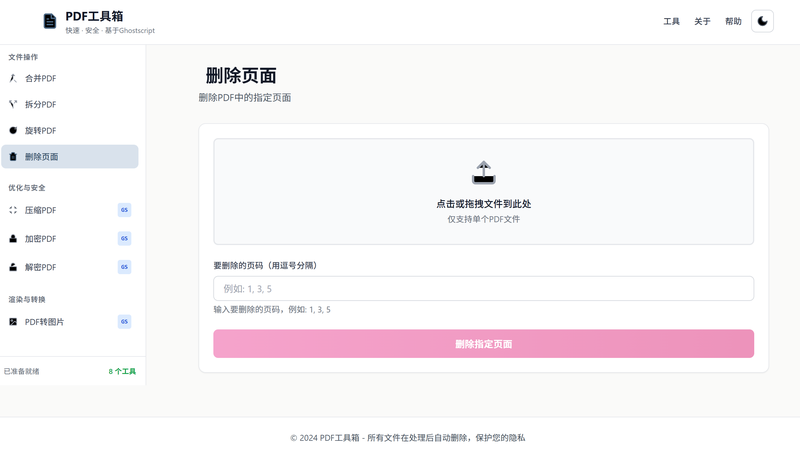
Task: Click the 拆分PDF scissors icon
Action: 13,104
